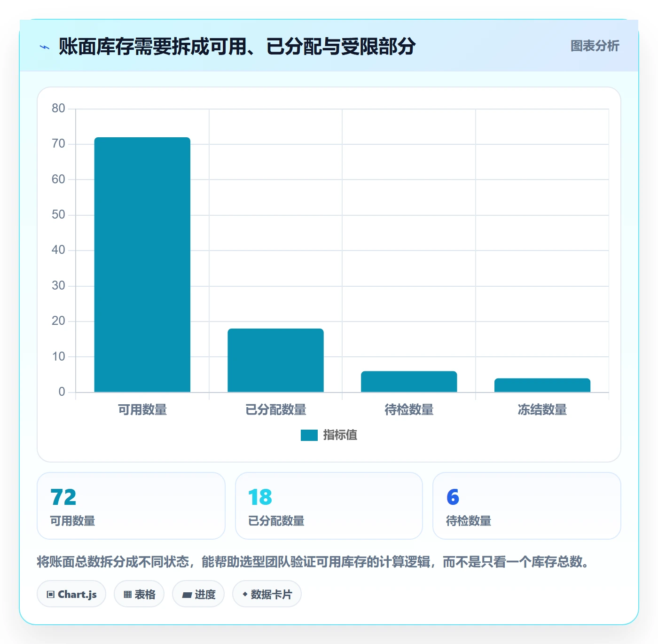Click the 已分配数量 bar in the chart
The width and height of the screenshot is (658, 644).
coord(276,360)
